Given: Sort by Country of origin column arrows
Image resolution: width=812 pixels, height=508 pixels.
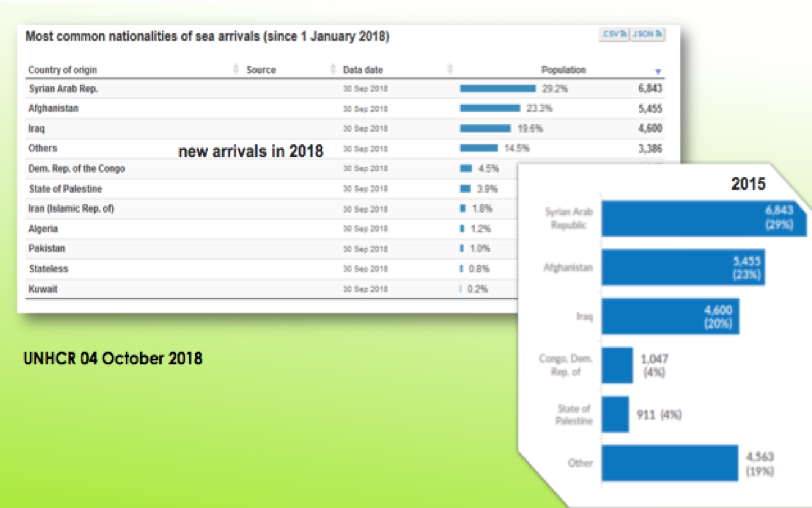Looking at the screenshot, I should click(x=236, y=69).
